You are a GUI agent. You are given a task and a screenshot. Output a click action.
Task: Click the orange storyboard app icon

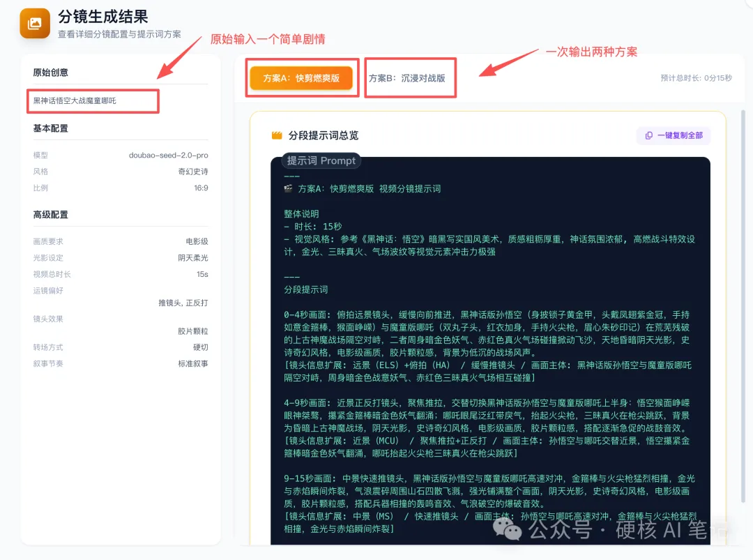coord(34,24)
